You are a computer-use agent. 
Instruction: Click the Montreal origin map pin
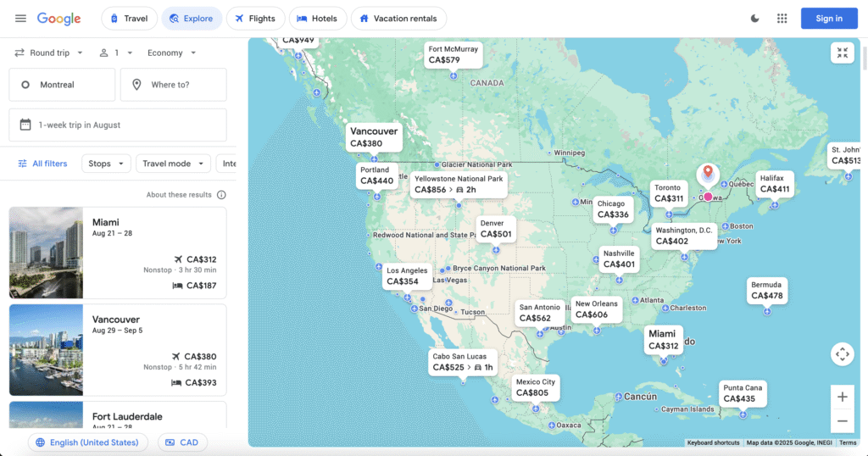click(x=708, y=175)
